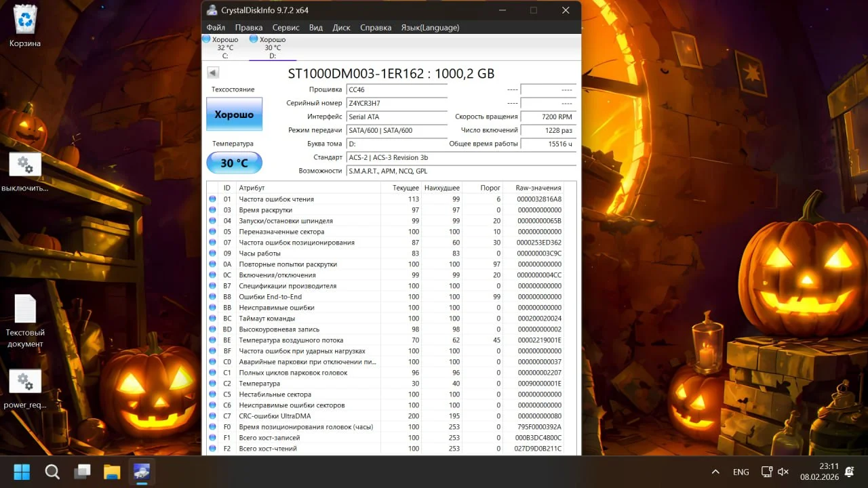Viewport: 868px width, 488px height.
Task: Click the 30 °C temperature button
Action: pyautogui.click(x=234, y=163)
